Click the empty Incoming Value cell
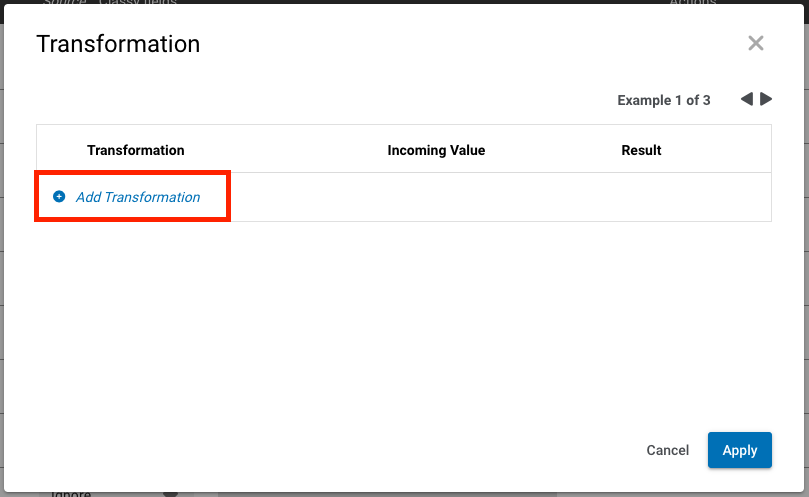The width and height of the screenshot is (809, 497). [x=436, y=197]
